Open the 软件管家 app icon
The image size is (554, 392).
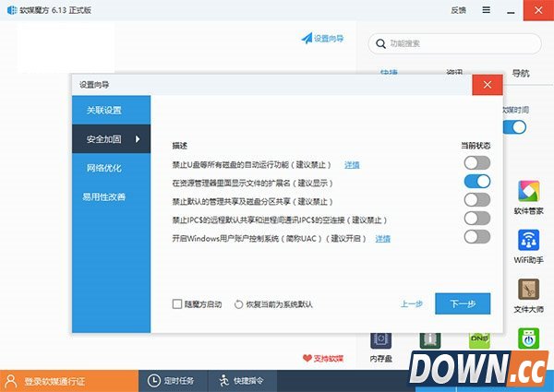pos(528,191)
